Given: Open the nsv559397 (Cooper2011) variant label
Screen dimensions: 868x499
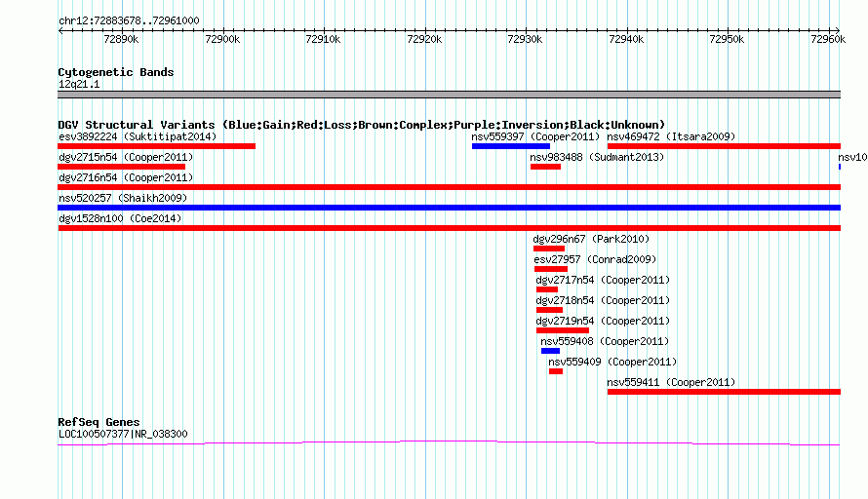Looking at the screenshot, I should [535, 136].
